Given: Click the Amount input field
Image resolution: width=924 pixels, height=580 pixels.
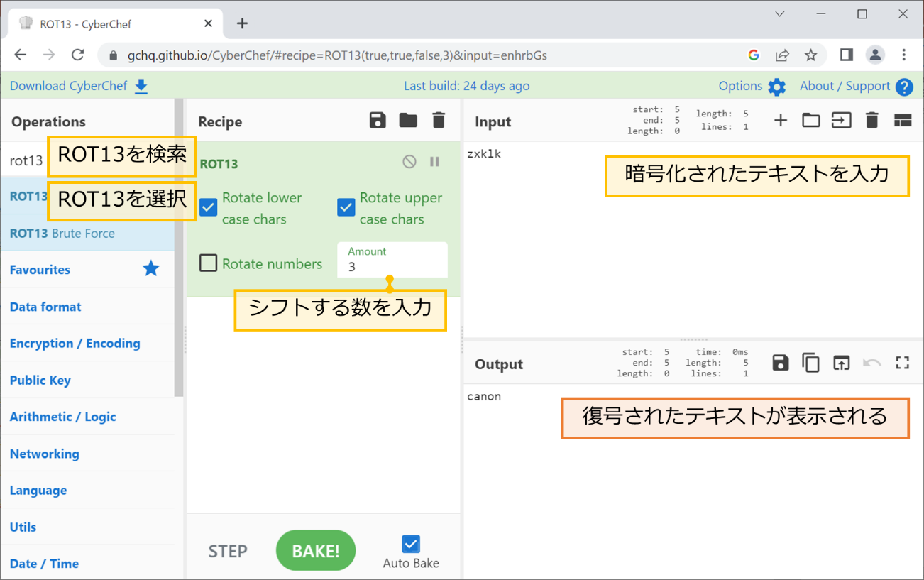Looking at the screenshot, I should click(x=392, y=267).
